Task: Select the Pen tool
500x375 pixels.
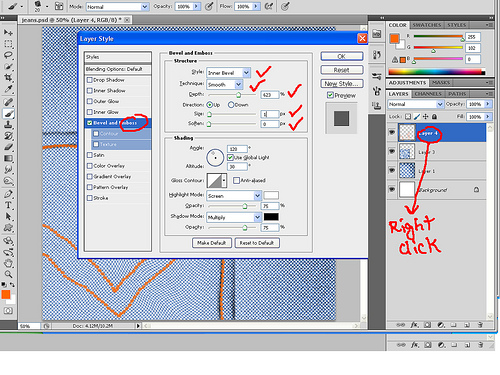Action: pos(8,194)
